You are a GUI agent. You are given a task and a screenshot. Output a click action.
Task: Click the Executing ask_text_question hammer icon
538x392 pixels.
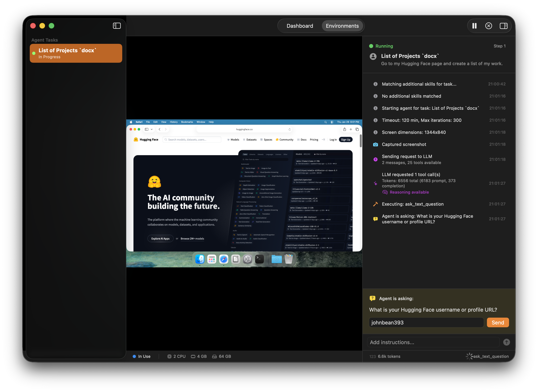pos(375,204)
